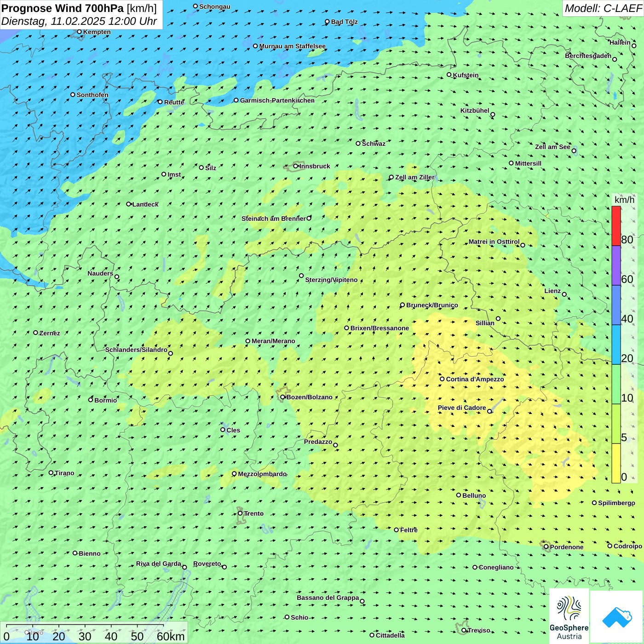
Task: Select the purple 60 km/h legend band
Action: coord(616,265)
